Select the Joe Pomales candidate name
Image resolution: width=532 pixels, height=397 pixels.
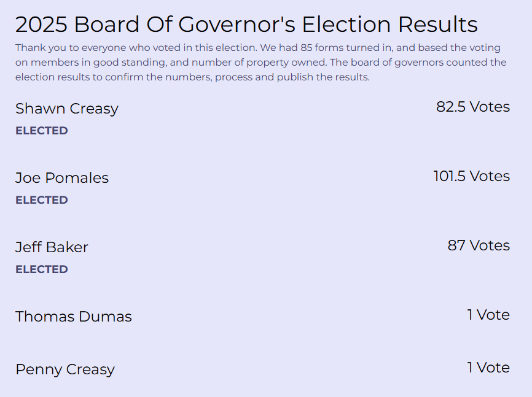pos(62,178)
